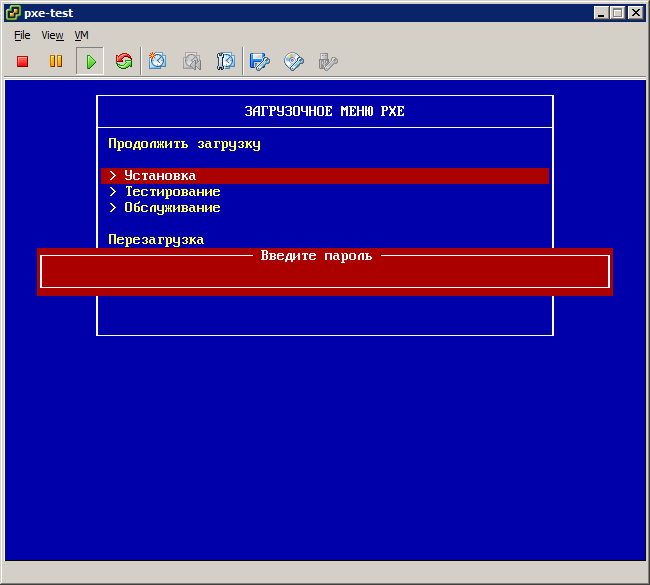Open the View menu
This screenshot has width=650, height=585.
pos(53,35)
